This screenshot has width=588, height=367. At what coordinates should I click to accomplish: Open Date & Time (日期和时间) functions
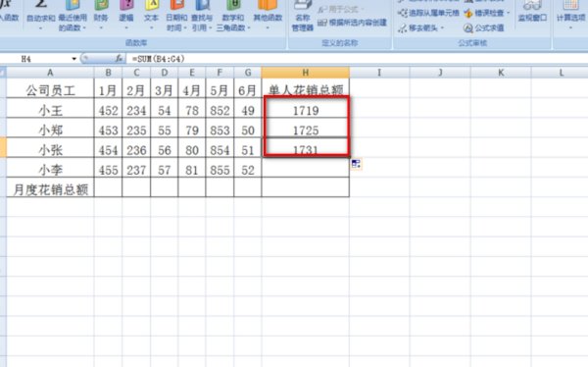click(x=176, y=16)
